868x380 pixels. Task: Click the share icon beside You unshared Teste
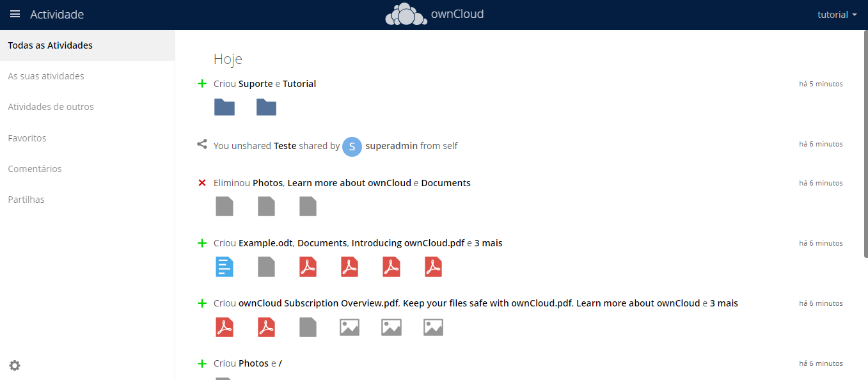(202, 145)
